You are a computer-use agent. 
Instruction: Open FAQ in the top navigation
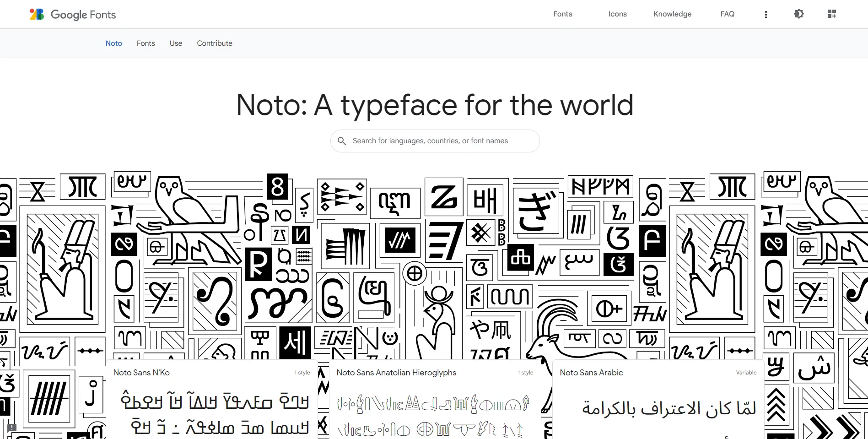coord(727,14)
